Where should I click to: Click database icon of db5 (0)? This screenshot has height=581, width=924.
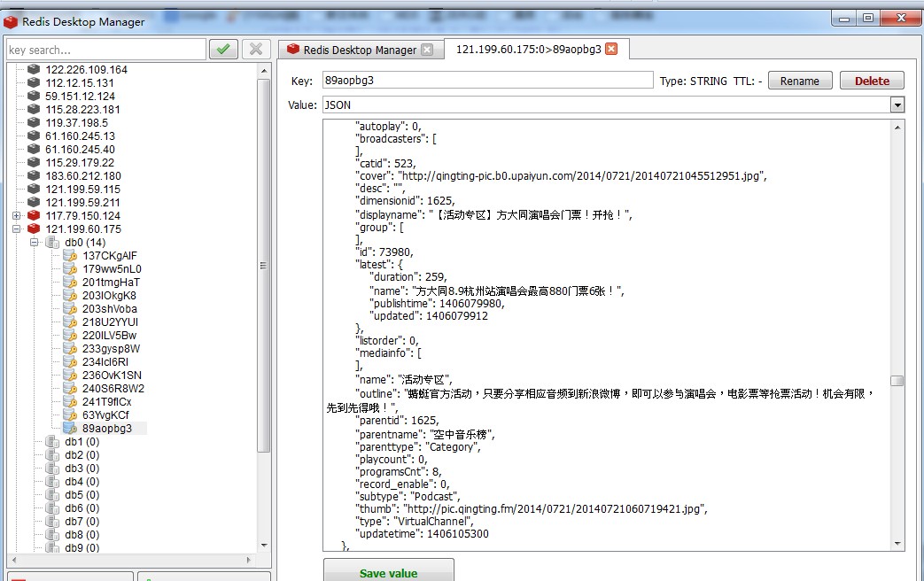[x=52, y=494]
